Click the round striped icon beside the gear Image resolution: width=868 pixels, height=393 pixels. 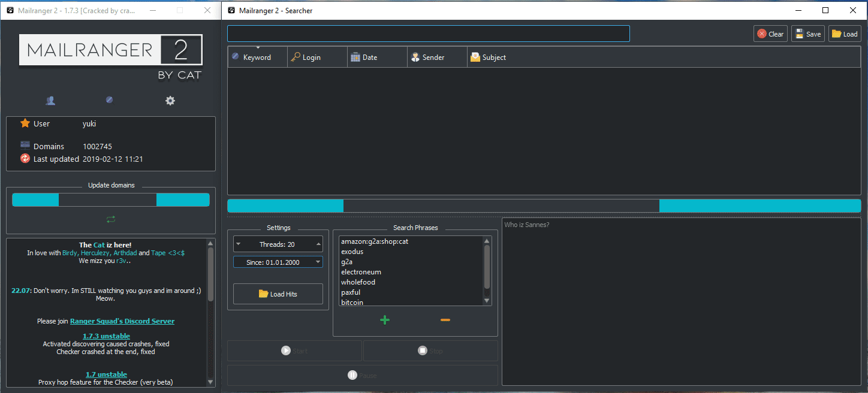pyautogui.click(x=109, y=100)
